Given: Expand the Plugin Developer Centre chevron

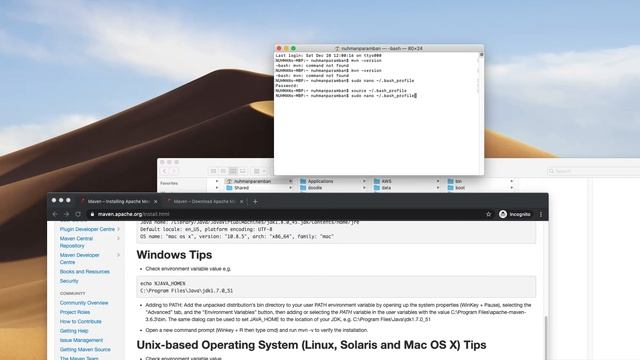Looking at the screenshot, I should click(118, 229).
